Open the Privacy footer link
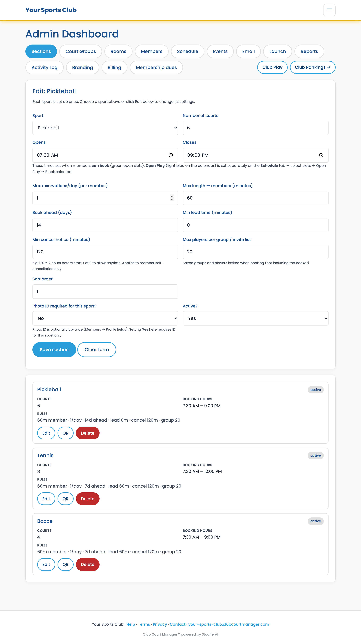 tap(160, 624)
